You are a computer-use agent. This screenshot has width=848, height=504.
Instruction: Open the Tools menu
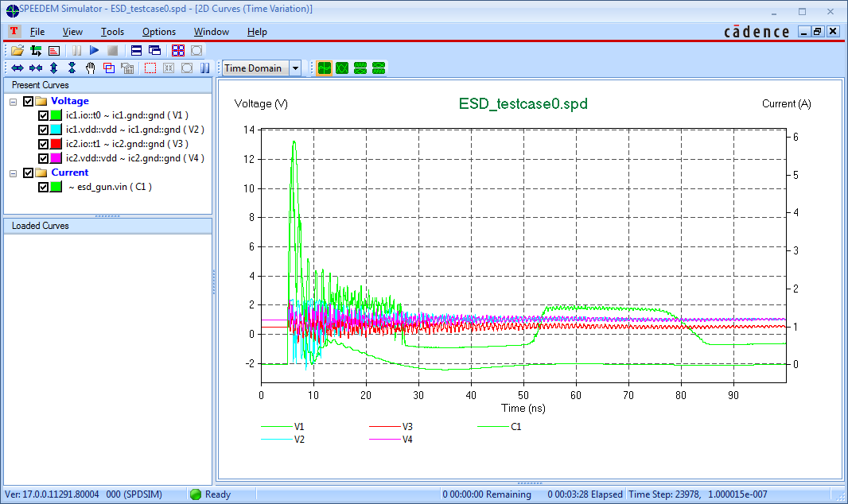point(112,32)
